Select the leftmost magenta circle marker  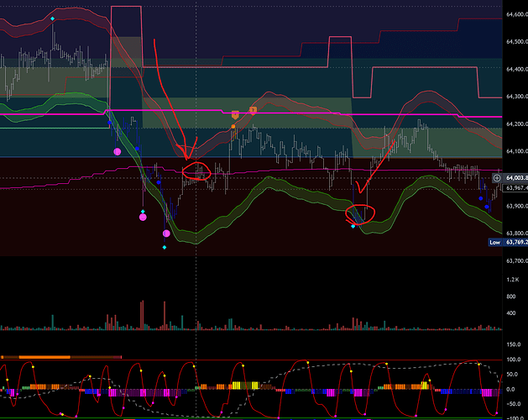click(x=118, y=151)
